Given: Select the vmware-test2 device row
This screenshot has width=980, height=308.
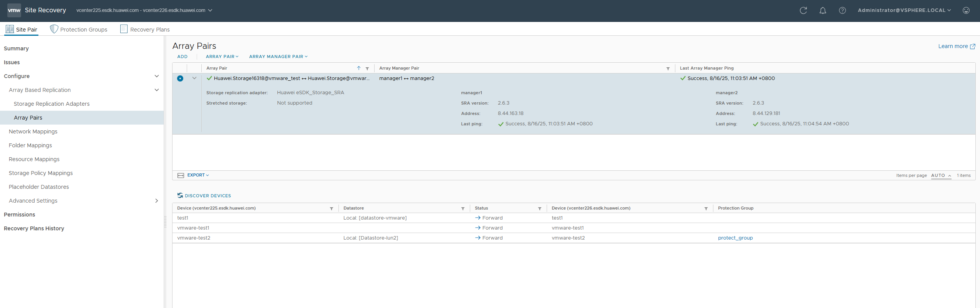Looking at the screenshot, I should pyautogui.click(x=574, y=238).
